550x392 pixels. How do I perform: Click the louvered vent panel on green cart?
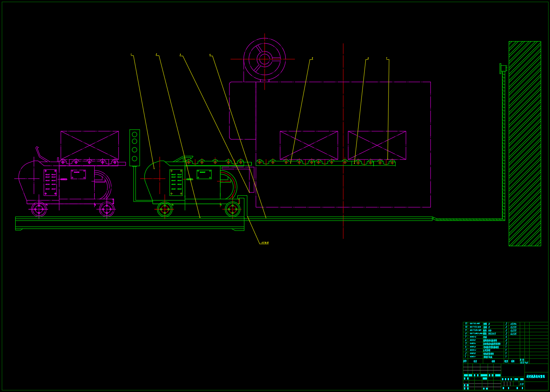[x=176, y=182]
